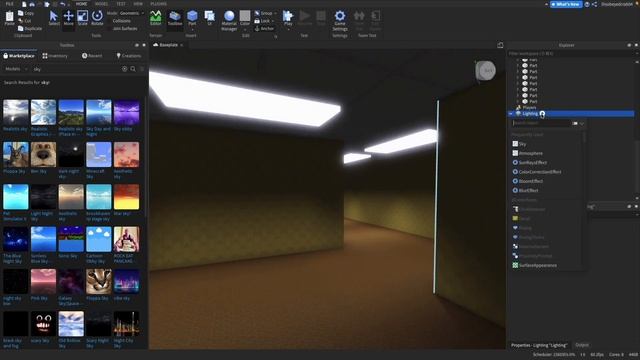This screenshot has width=640, height=360.
Task: Open the insert object options dropdown arrow
Action: (582, 124)
